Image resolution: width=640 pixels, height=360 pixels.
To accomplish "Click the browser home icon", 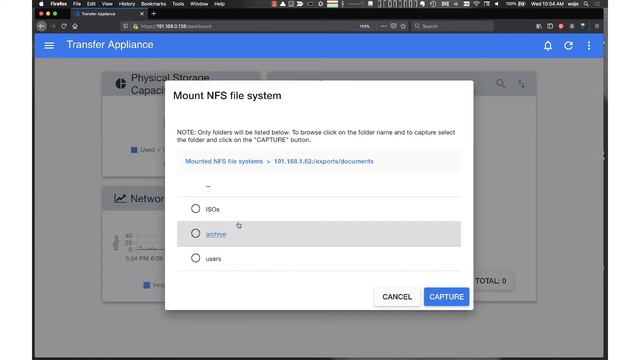I will (x=75, y=26).
